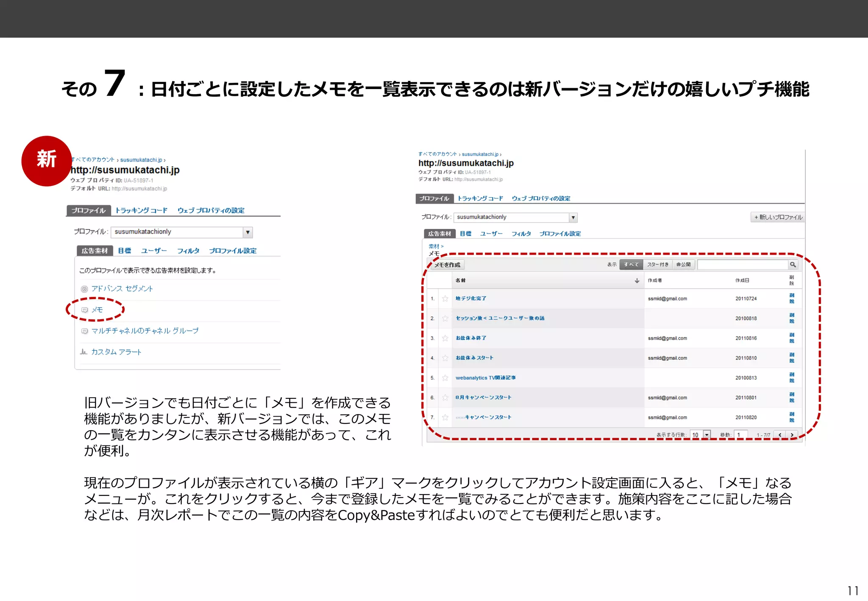Open the 8月キャンペーンスタート memo link

coord(484,398)
